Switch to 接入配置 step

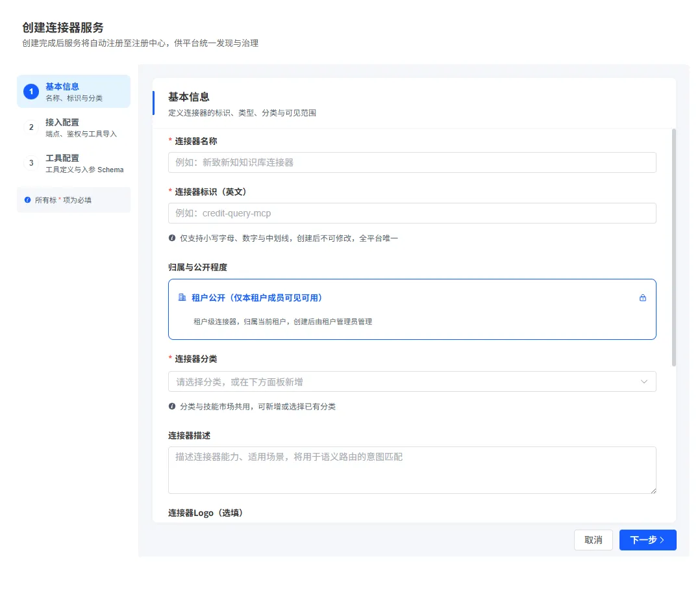[x=73, y=127]
